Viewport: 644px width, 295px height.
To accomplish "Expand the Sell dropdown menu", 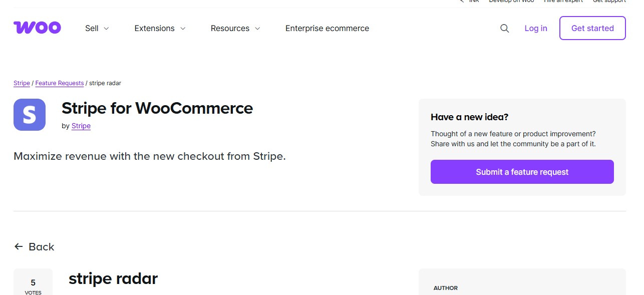I will [96, 29].
